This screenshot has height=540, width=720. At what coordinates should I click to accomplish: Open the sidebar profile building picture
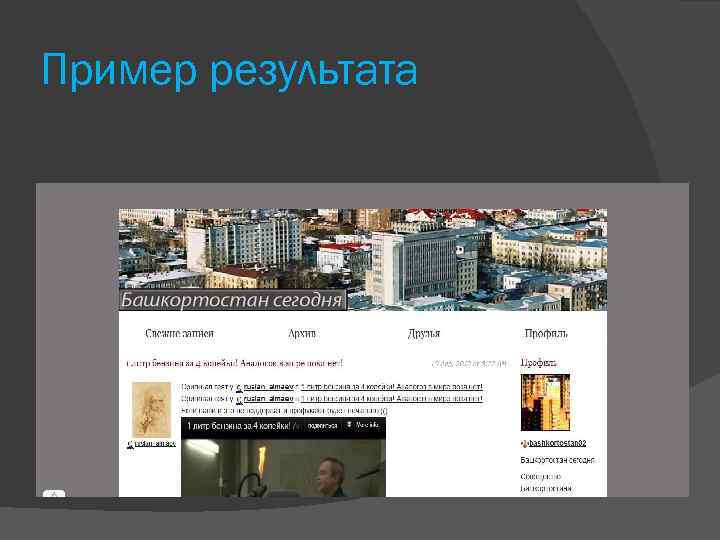point(545,402)
